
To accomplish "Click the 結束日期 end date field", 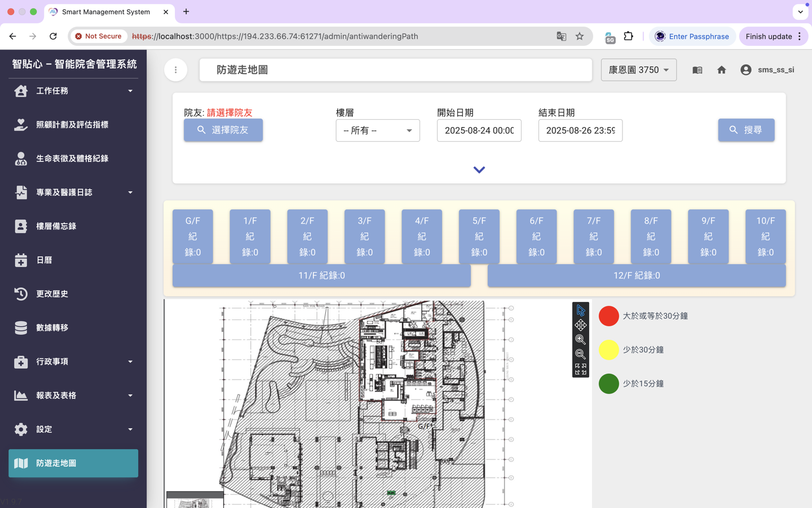I will [580, 130].
